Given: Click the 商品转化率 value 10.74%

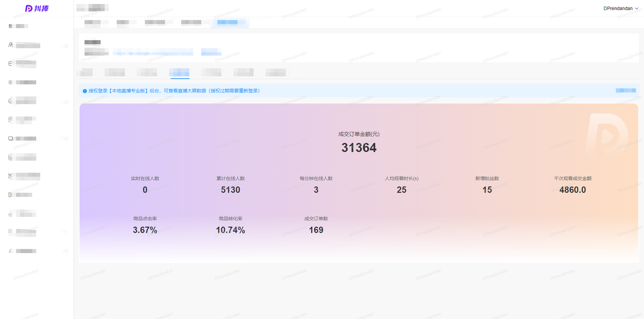Looking at the screenshot, I should [230, 230].
